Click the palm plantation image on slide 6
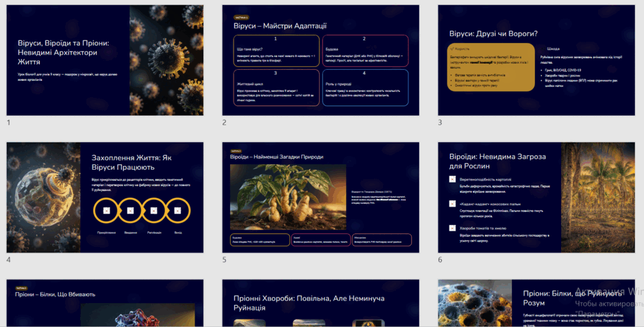 coord(598,197)
